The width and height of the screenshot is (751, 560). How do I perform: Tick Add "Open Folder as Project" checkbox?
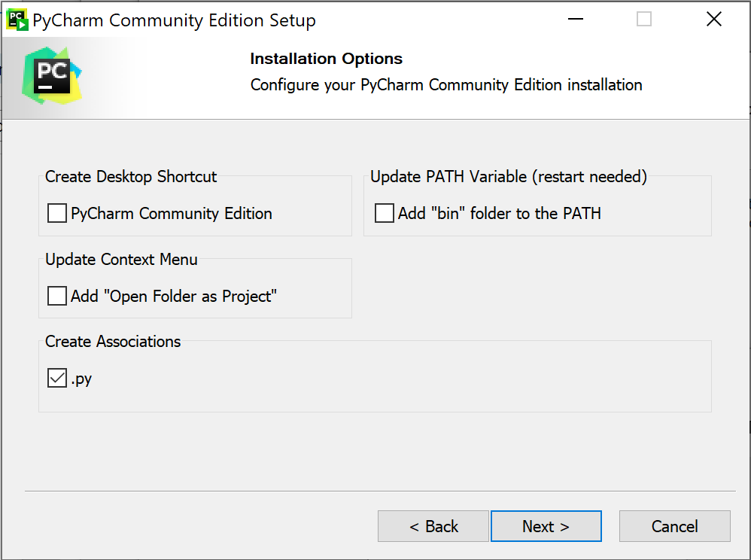[57, 297]
